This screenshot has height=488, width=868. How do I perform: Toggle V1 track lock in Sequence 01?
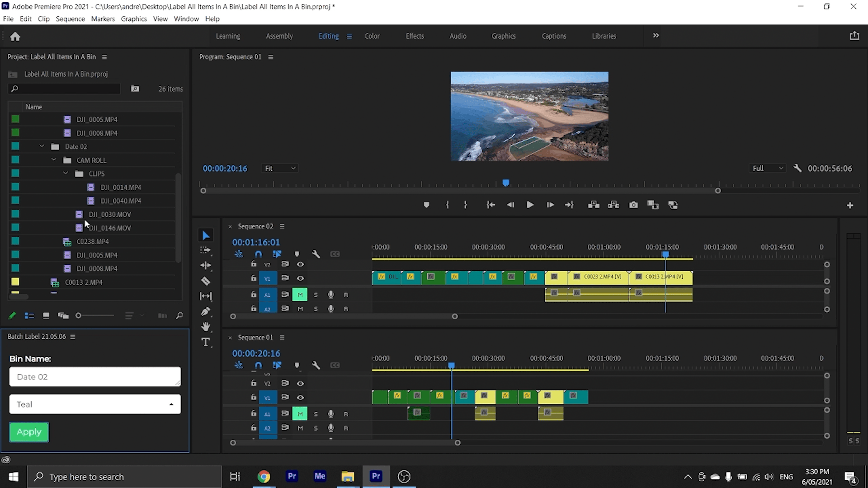[254, 397]
